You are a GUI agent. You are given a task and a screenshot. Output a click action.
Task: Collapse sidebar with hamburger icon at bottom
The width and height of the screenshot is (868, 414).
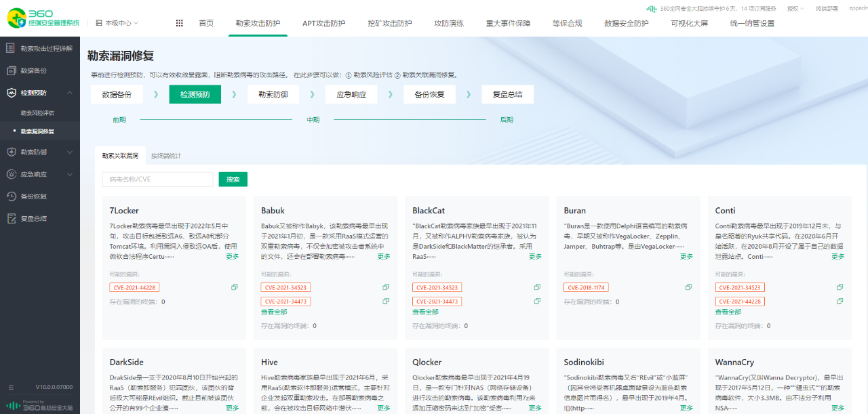[x=11, y=387]
